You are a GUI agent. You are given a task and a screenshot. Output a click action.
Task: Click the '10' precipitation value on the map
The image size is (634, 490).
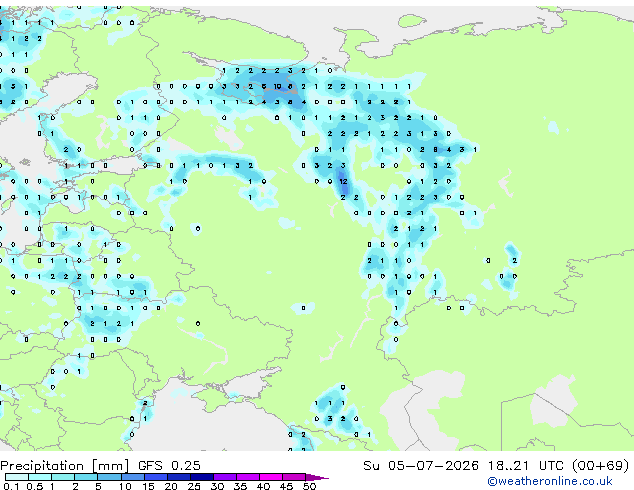(277, 87)
